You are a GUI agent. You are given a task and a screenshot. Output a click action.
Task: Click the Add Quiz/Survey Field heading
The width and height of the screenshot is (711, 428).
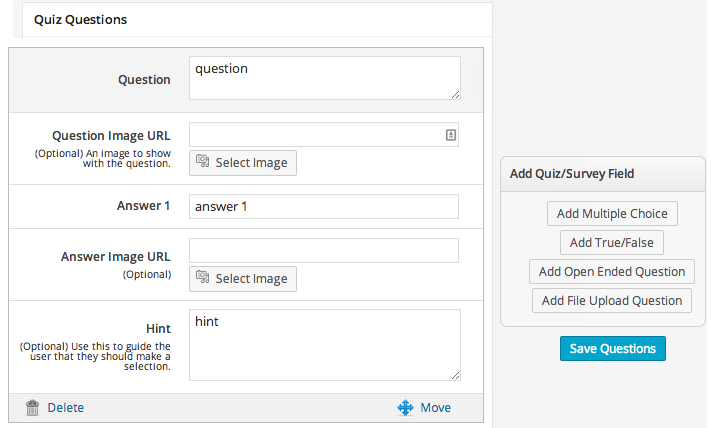(x=572, y=174)
